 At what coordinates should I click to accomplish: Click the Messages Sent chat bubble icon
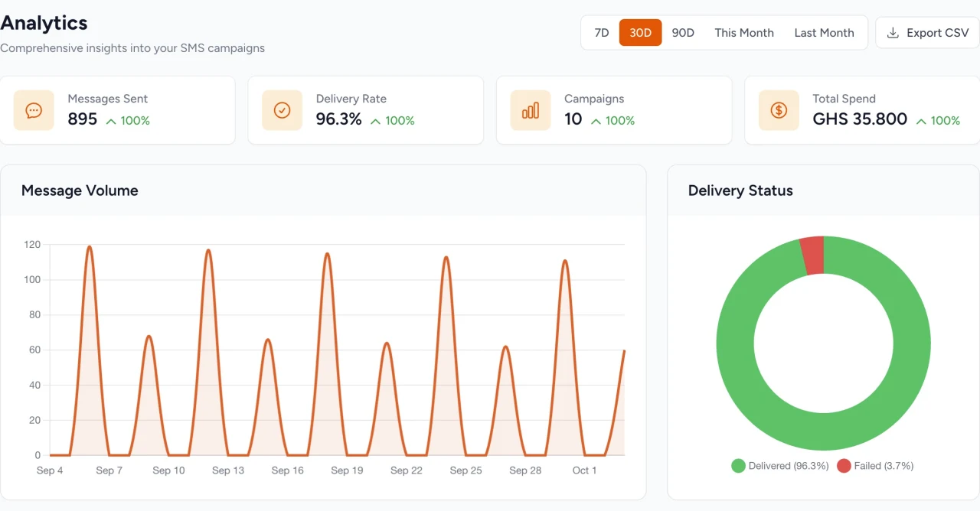34,110
